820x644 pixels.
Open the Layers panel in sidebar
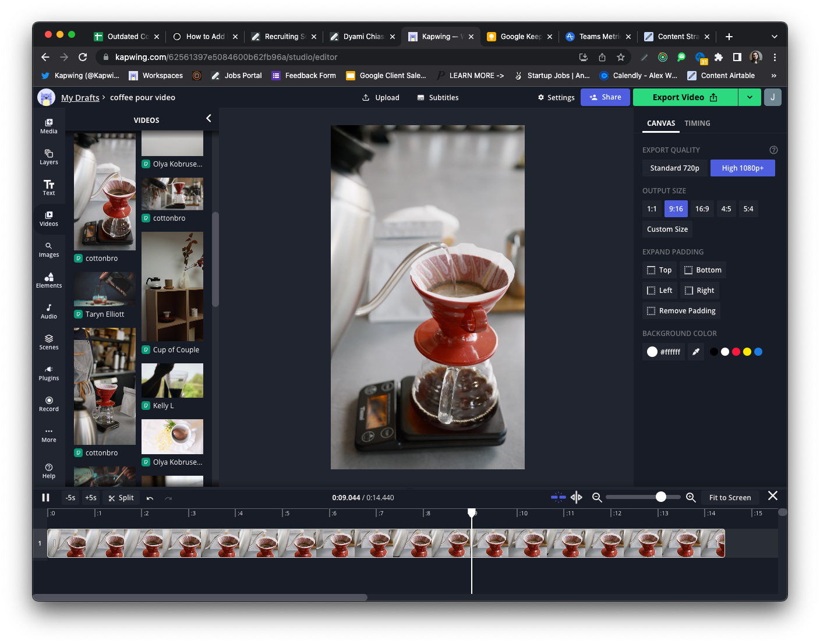[49, 157]
